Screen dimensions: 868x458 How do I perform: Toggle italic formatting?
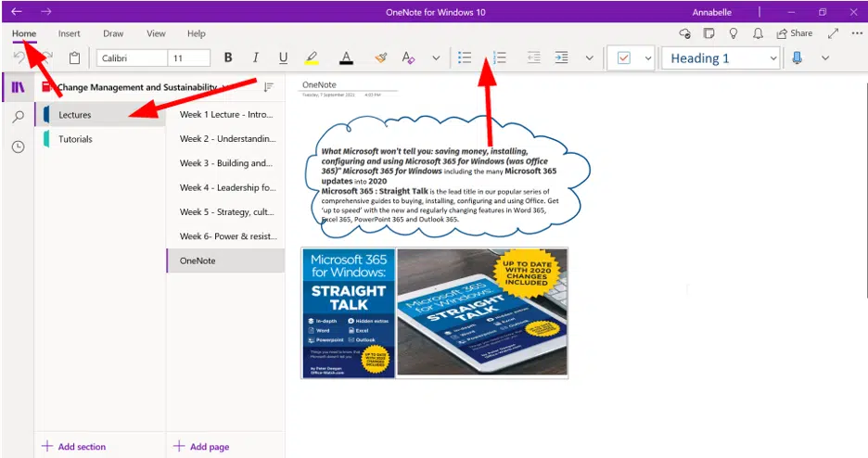click(x=255, y=57)
